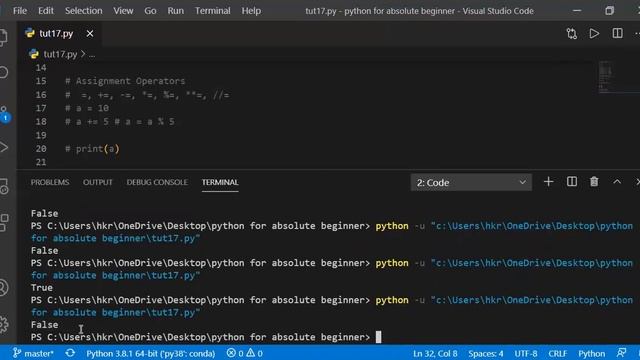Change indentation via Spaces: 4
The image size is (640, 360).
486,353
